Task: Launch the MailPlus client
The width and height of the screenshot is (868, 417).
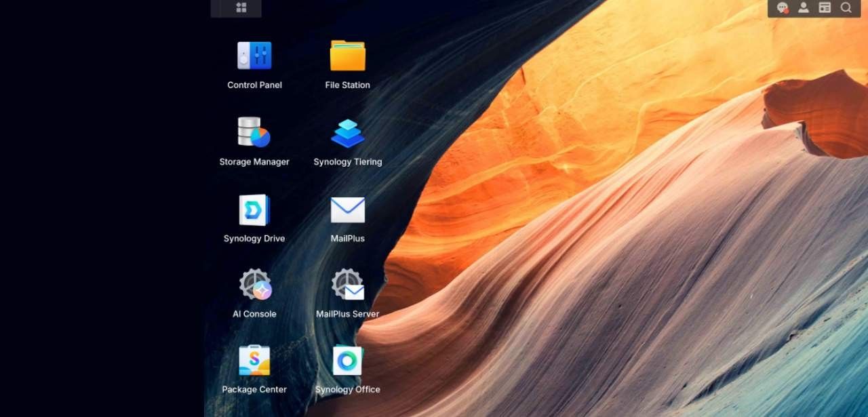Action: tap(347, 210)
